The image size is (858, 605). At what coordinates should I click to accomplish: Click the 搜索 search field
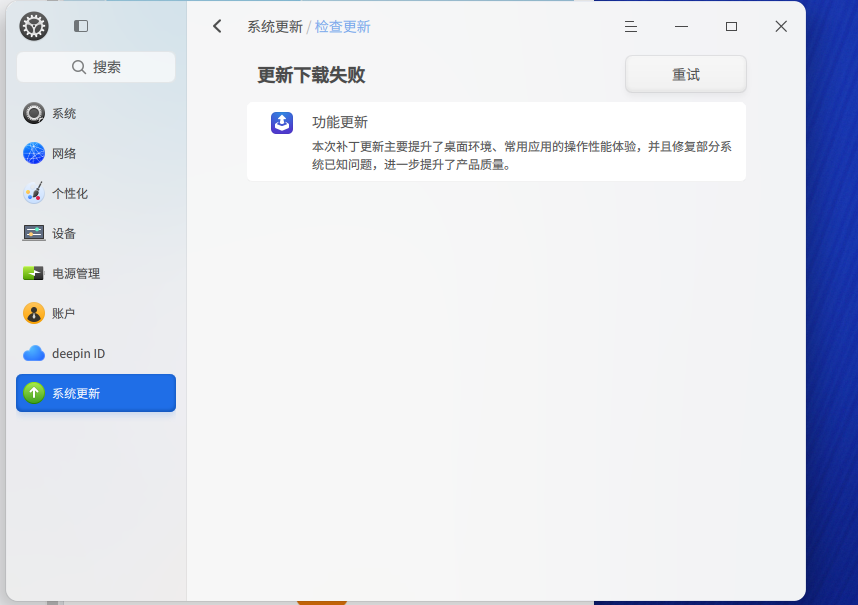pos(96,67)
